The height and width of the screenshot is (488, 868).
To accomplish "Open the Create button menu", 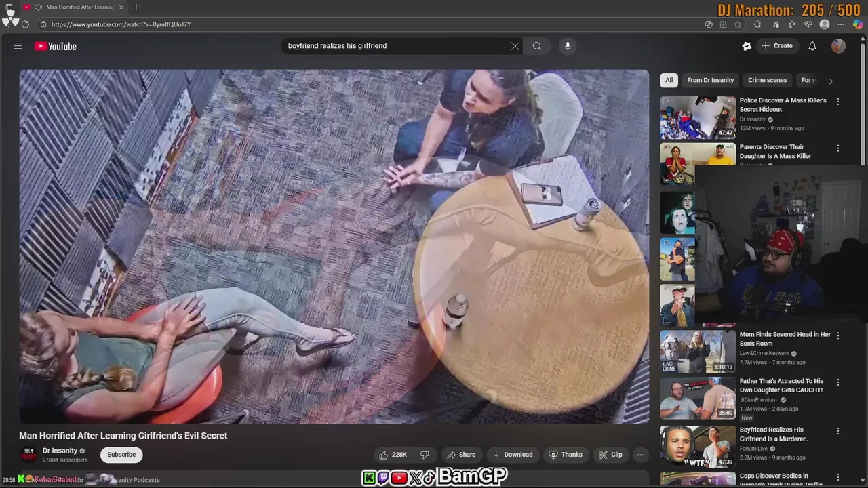I will tap(777, 46).
